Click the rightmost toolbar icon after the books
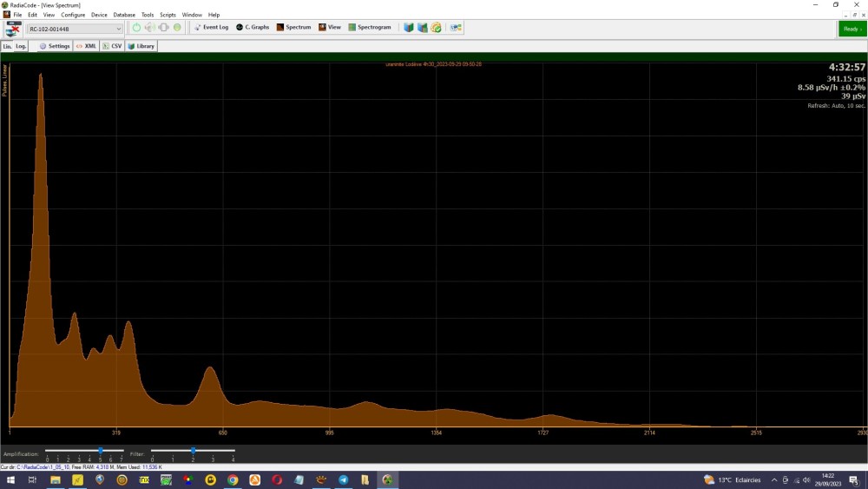 point(456,28)
